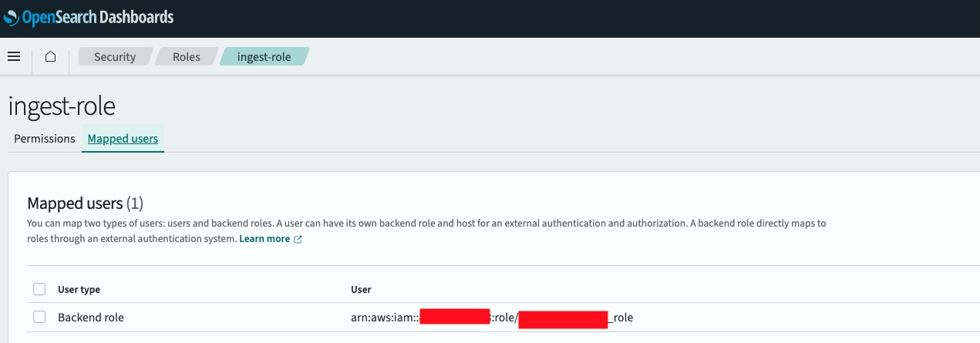
Task: Click the mapped users description paragraph
Action: (x=426, y=231)
